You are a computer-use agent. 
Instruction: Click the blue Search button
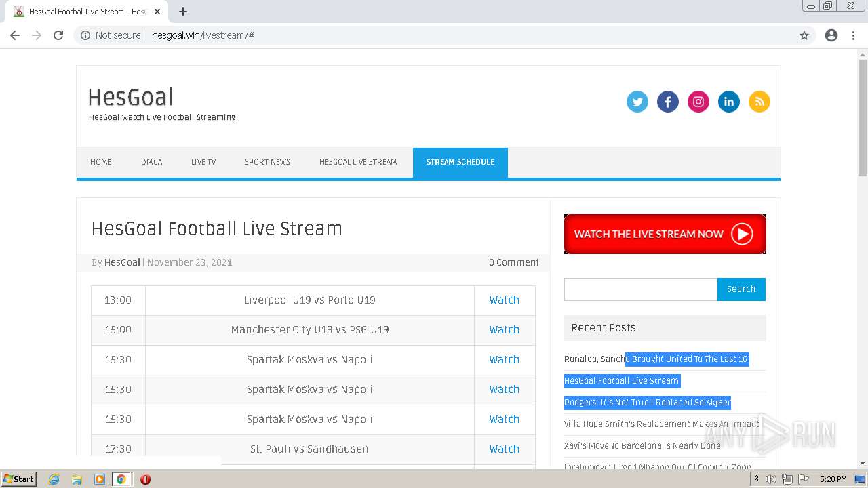[741, 289]
